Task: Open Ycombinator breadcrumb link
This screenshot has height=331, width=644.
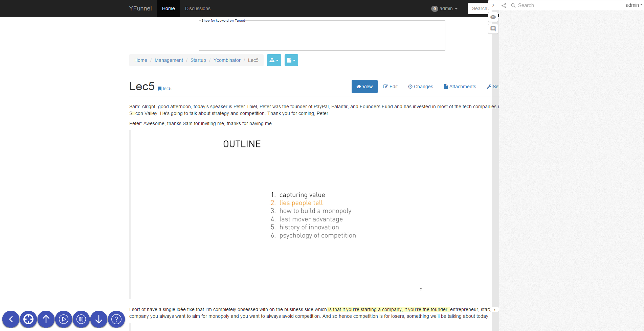Action: 227,60
